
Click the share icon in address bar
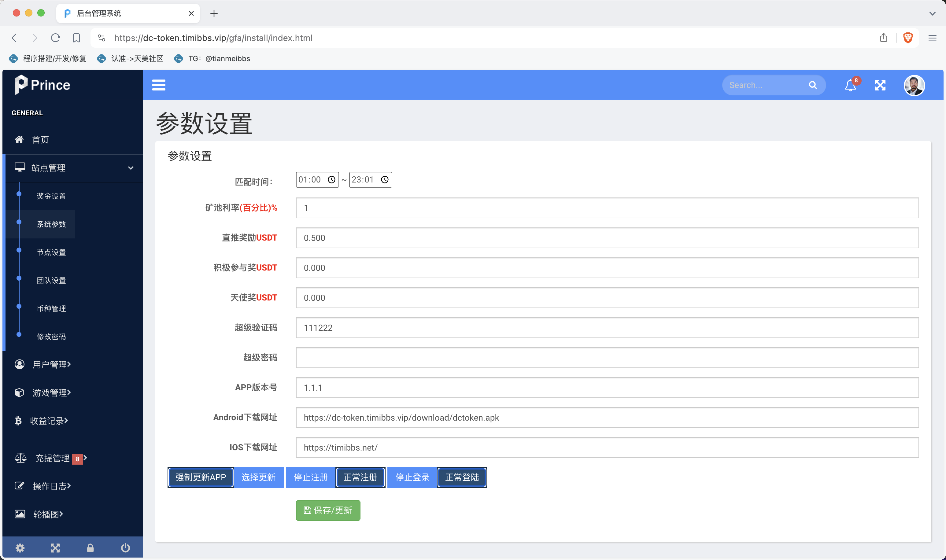[x=883, y=38]
